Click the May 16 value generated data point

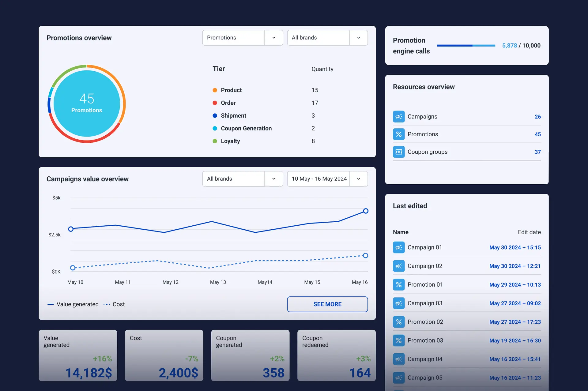point(365,211)
